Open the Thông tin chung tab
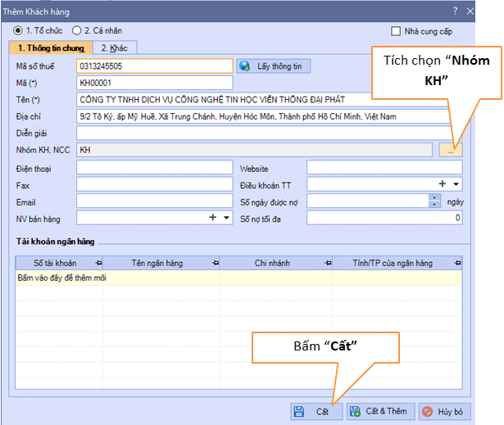 pyautogui.click(x=51, y=48)
